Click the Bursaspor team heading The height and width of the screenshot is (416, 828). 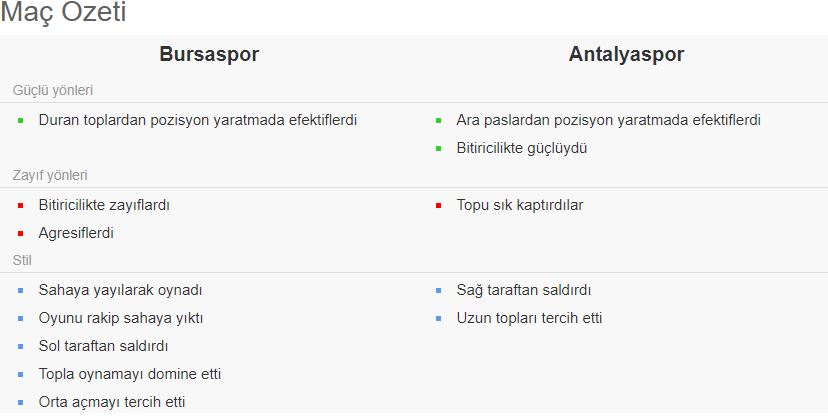[x=209, y=55]
